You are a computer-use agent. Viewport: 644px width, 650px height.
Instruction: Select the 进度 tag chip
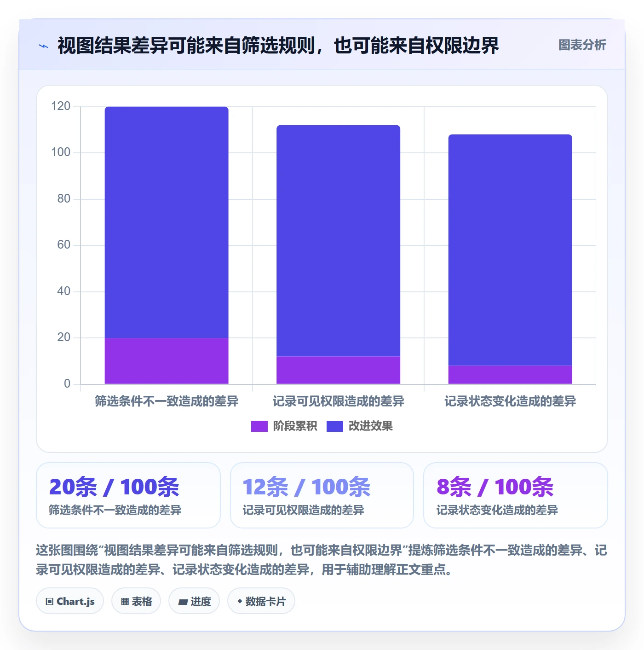(194, 601)
